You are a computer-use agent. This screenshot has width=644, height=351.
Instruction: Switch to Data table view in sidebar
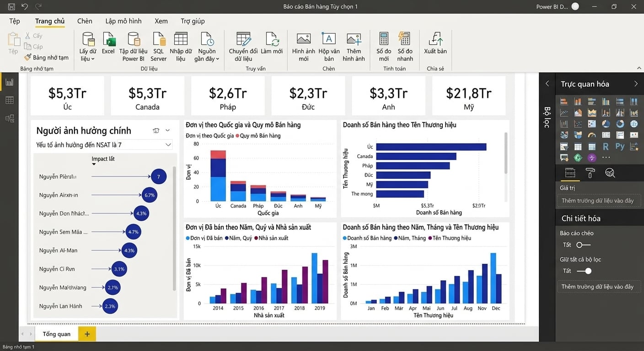(9, 100)
